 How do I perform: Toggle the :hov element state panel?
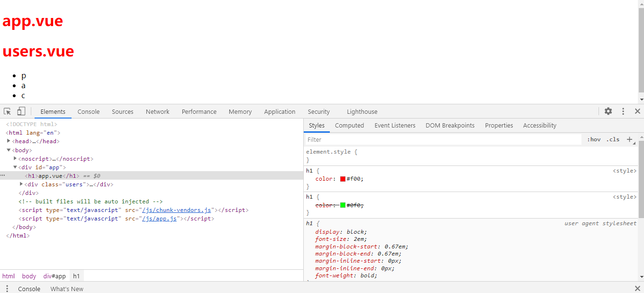click(594, 139)
